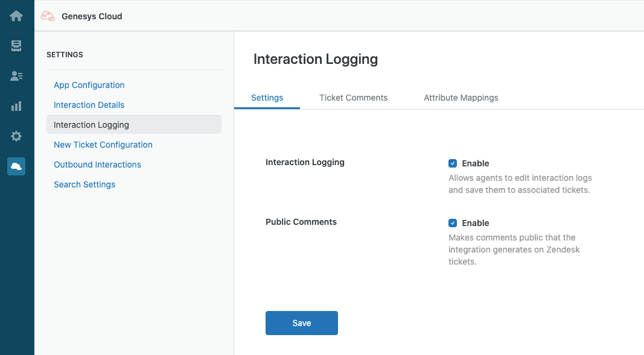644x355 pixels.
Task: Open Outbound Interactions settings
Action: coord(97,165)
